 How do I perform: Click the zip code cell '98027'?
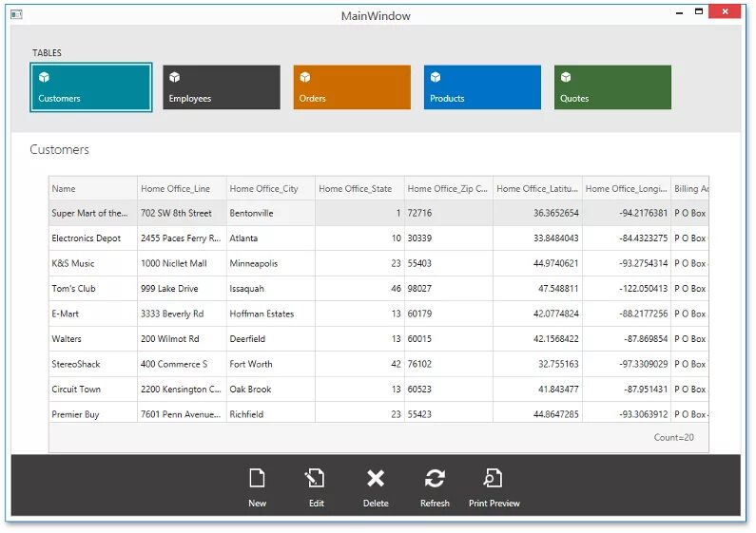449,288
